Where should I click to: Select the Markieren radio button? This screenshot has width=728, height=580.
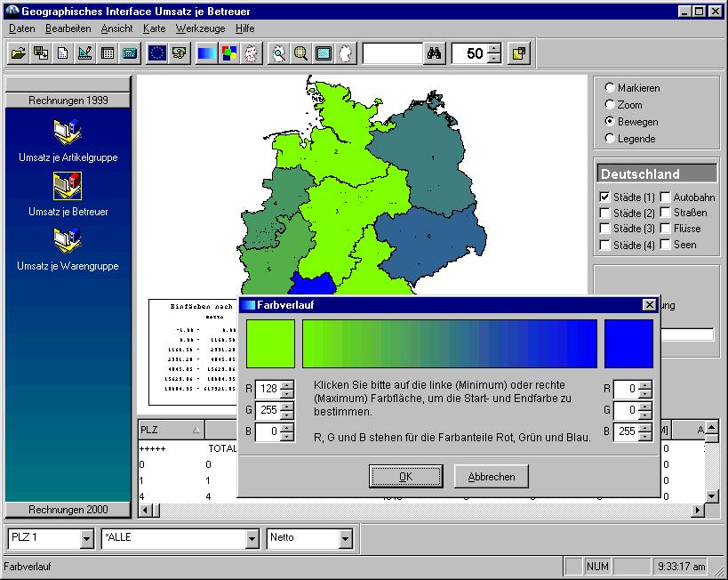pyautogui.click(x=610, y=88)
